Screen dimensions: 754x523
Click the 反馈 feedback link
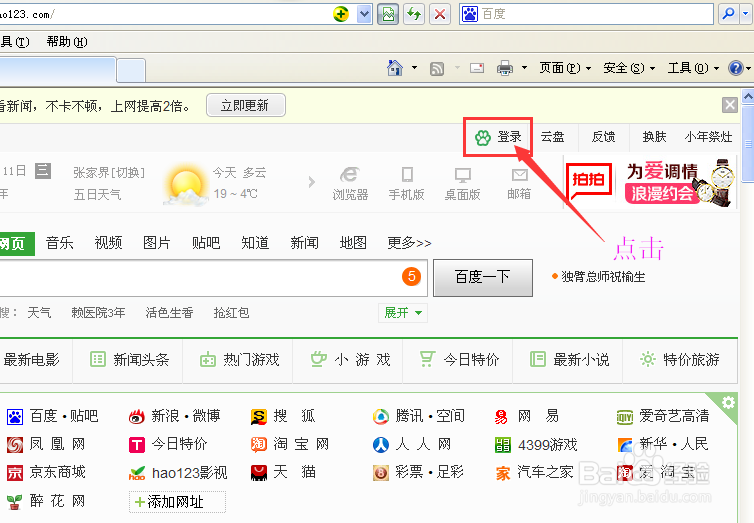click(603, 137)
